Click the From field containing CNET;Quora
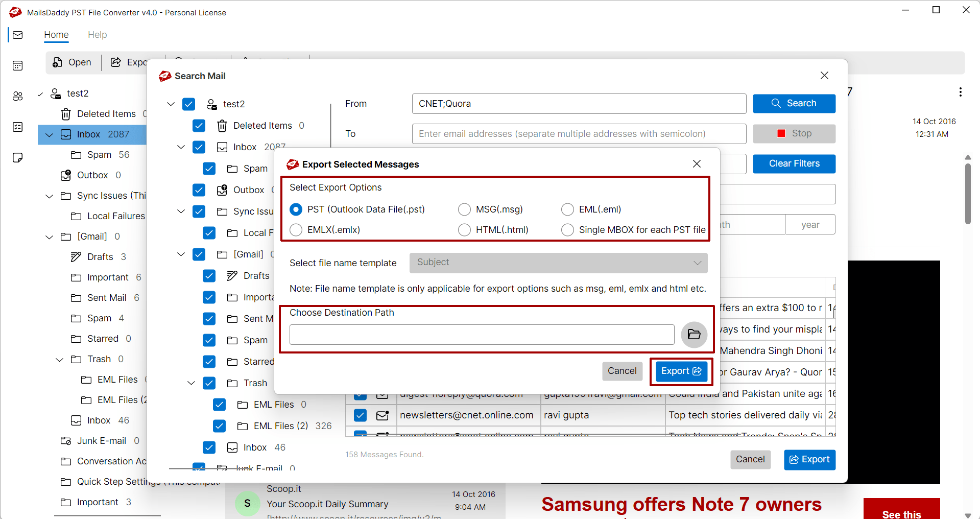 point(579,104)
